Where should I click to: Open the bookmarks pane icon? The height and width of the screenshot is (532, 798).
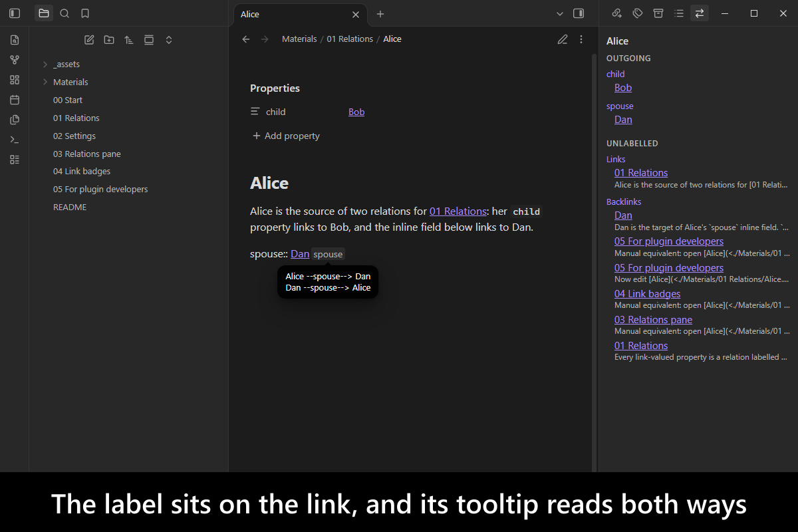pos(85,13)
